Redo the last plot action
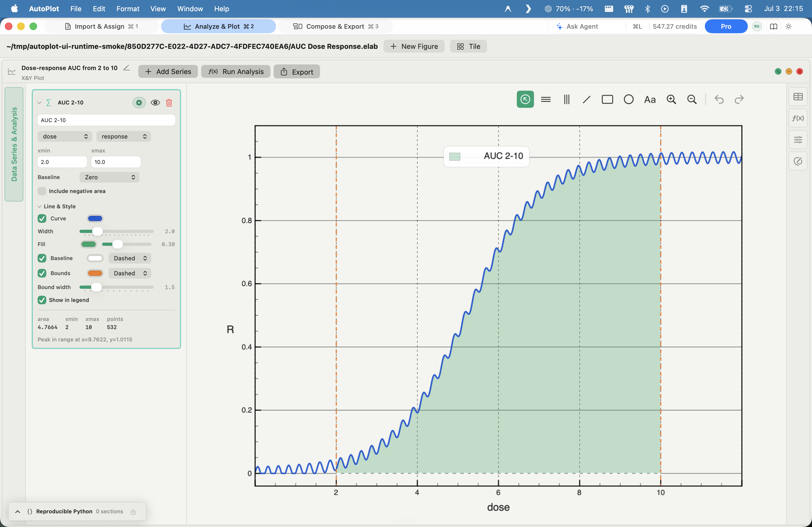This screenshot has height=527, width=812. tap(739, 99)
